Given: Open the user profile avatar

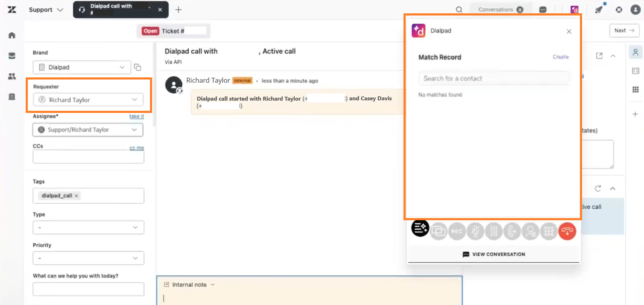Looking at the screenshot, I should (636, 10).
